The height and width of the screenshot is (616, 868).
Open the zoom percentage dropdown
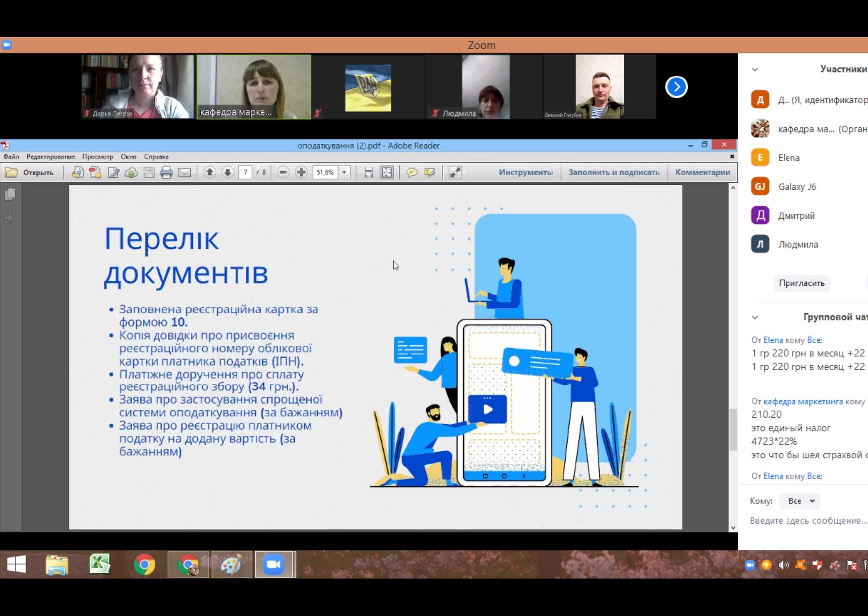(x=344, y=172)
